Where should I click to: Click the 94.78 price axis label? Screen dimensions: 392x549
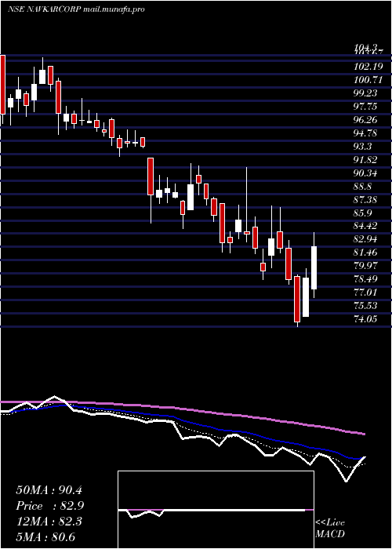(366, 133)
